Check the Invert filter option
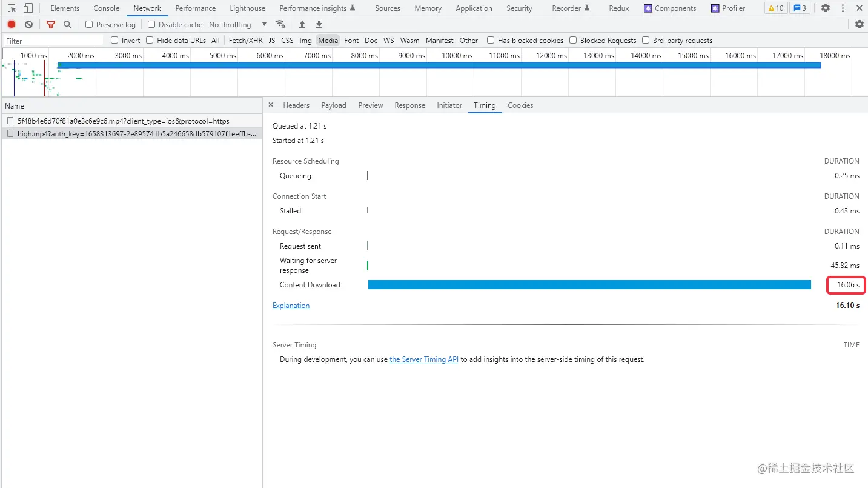Viewport: 868px width, 488px height. 114,40
